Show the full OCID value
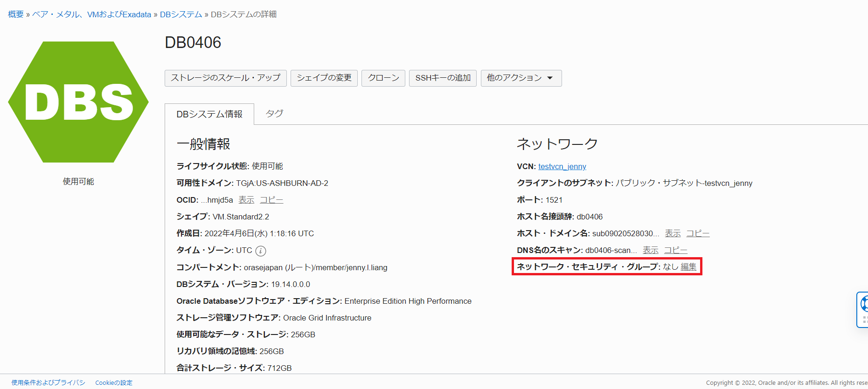Image resolution: width=868 pixels, height=389 pixels. click(x=246, y=200)
